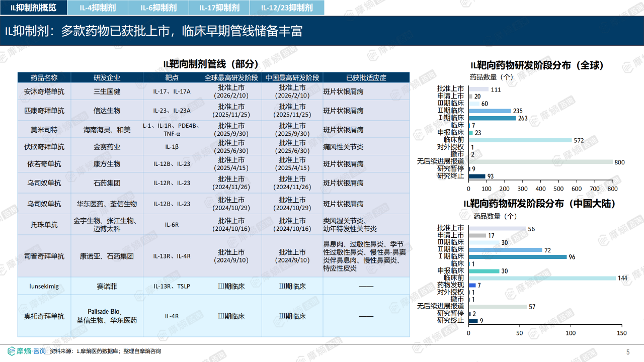This screenshot has height=362, width=644.
Task: Click the 康方生物 cell
Action: pyautogui.click(x=107, y=164)
